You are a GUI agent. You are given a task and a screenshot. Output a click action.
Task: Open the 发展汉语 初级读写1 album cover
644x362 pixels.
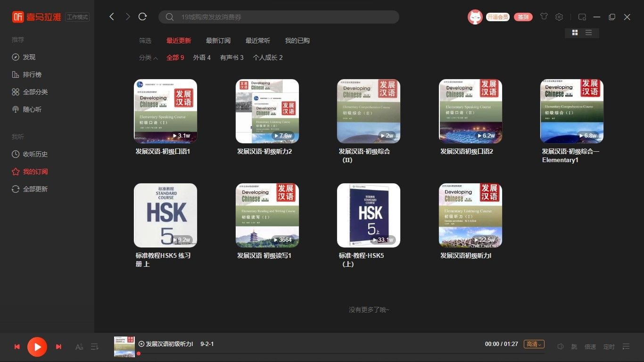267,215
